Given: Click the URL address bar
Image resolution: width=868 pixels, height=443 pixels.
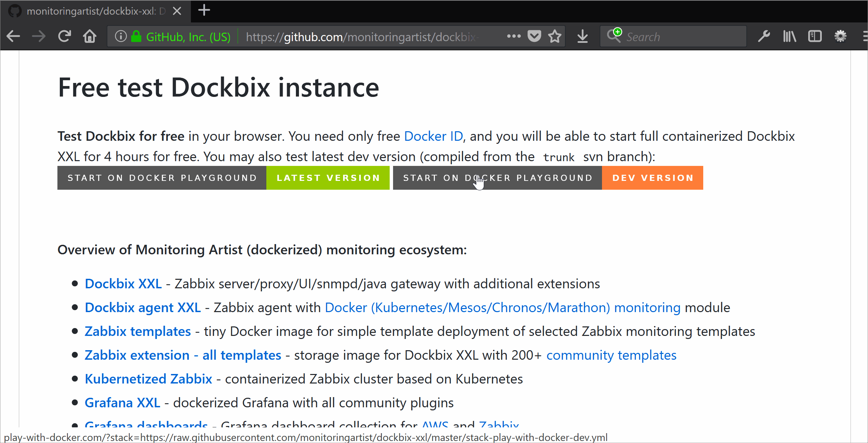Looking at the screenshot, I should [x=362, y=36].
